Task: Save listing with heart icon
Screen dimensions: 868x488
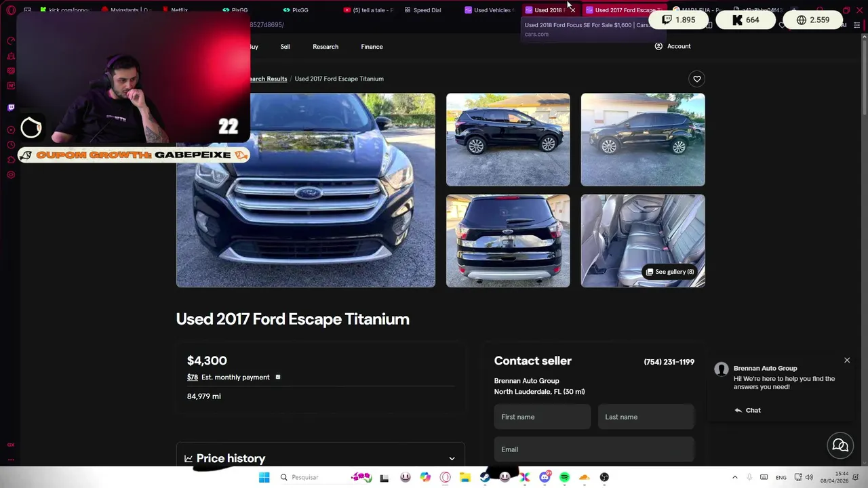Action: (696, 79)
